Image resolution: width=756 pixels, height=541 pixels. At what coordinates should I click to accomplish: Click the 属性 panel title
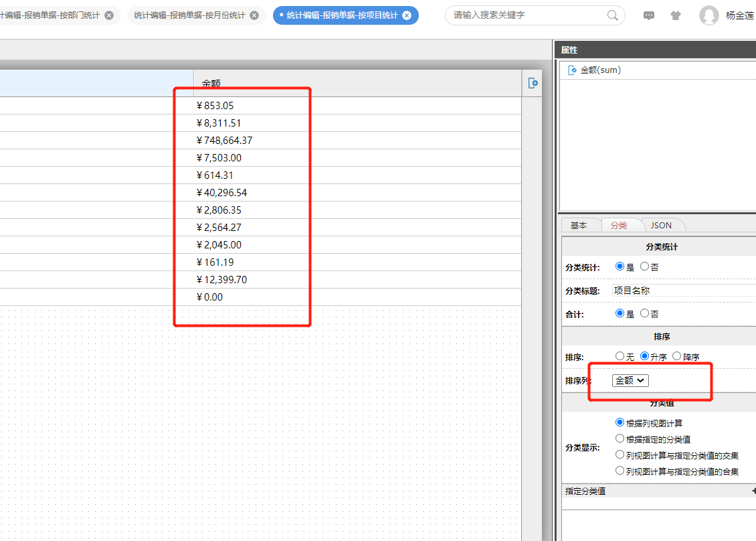(569, 50)
